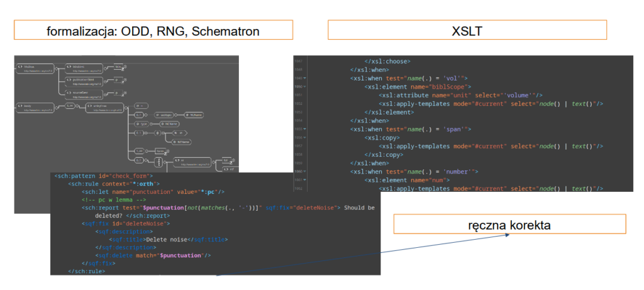Click the "Delete noise" sqf:title line
Image resolution: width=644 pixels, height=290 pixels.
[168, 240]
